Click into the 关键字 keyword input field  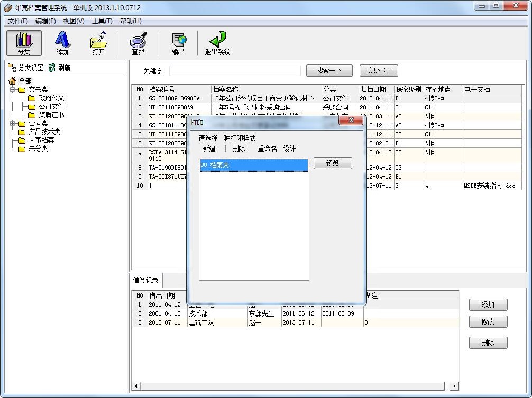click(x=235, y=71)
